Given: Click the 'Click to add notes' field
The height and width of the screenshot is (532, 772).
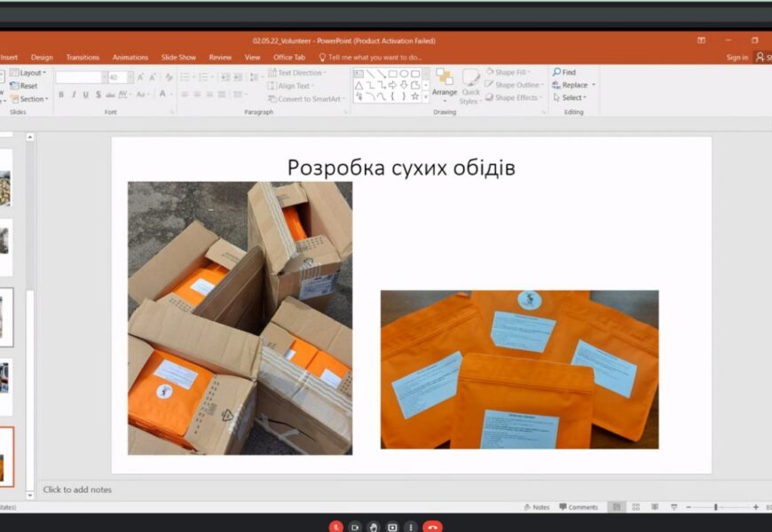Looking at the screenshot, I should 77,489.
